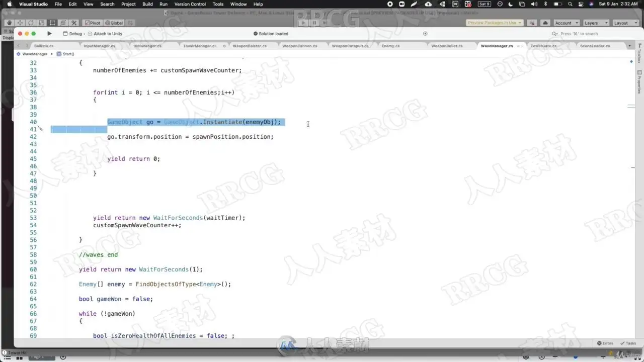Go back with the navigate-back arrow
Screen dimensions: 644x362
point(19,46)
